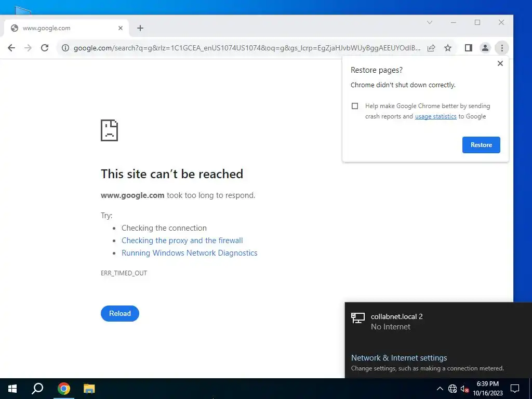Open a new tab with the plus button
Screen dimensions: 532x399
point(140,28)
